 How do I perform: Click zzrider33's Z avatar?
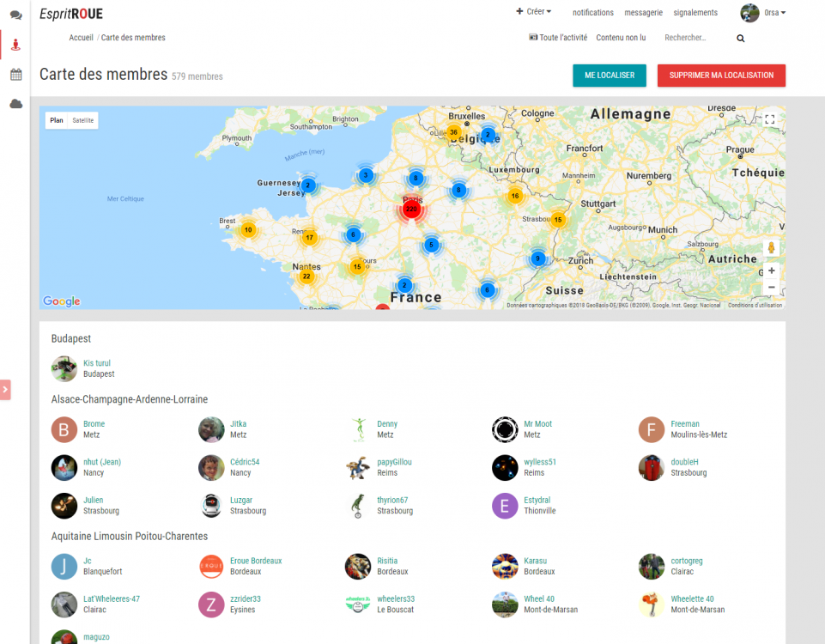[x=211, y=605]
